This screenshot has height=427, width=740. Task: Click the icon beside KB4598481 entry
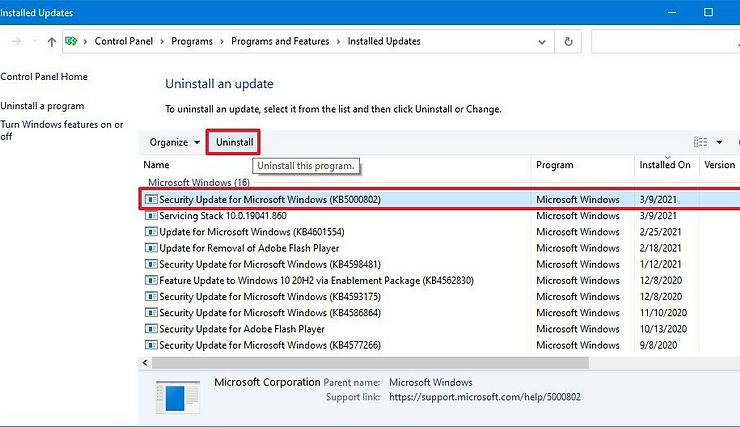pos(151,264)
